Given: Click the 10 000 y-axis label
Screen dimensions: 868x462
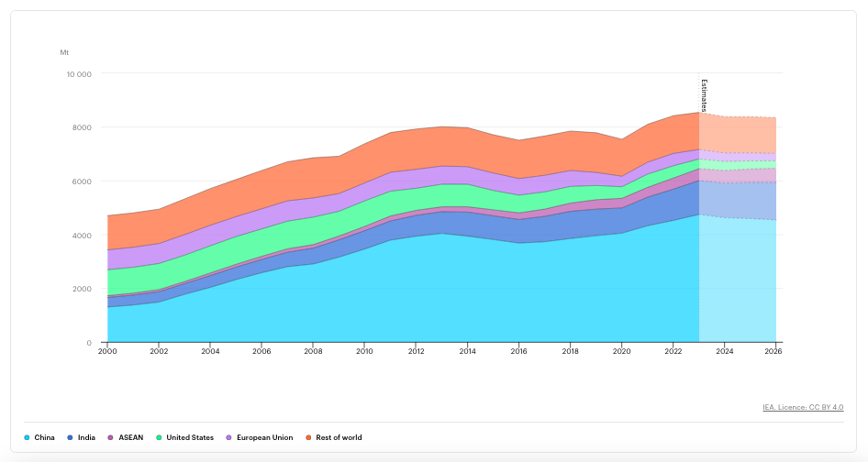Looking at the screenshot, I should [79, 74].
